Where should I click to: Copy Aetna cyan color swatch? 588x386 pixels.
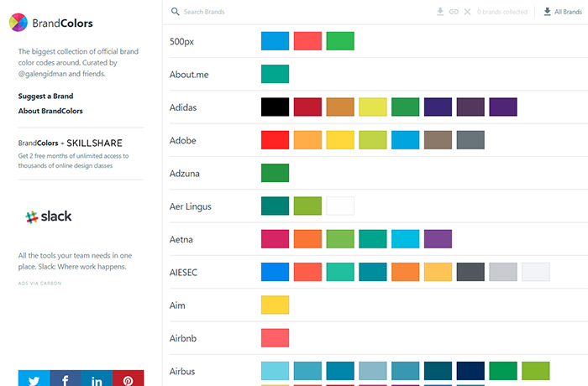[406, 238]
